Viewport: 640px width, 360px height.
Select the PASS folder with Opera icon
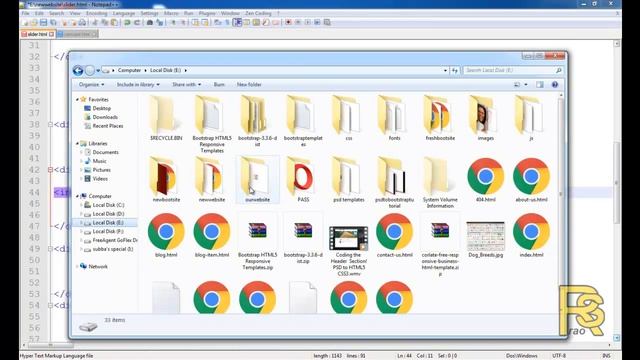click(x=303, y=180)
